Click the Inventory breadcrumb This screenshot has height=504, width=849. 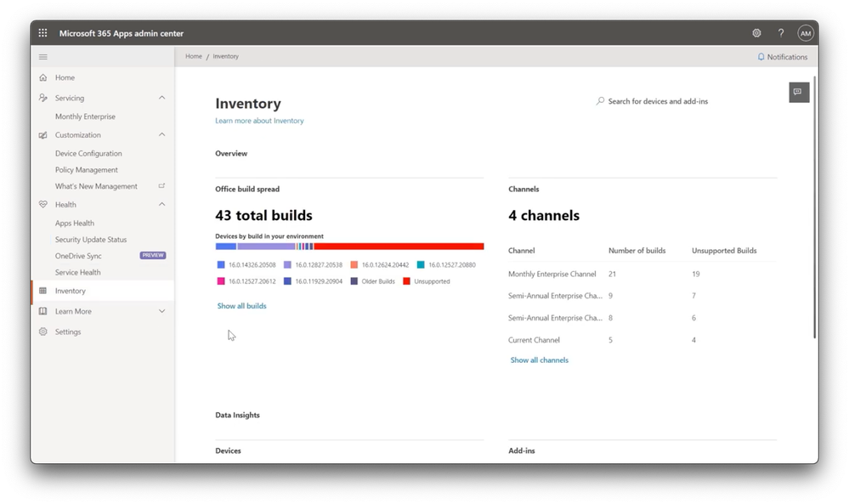click(226, 56)
